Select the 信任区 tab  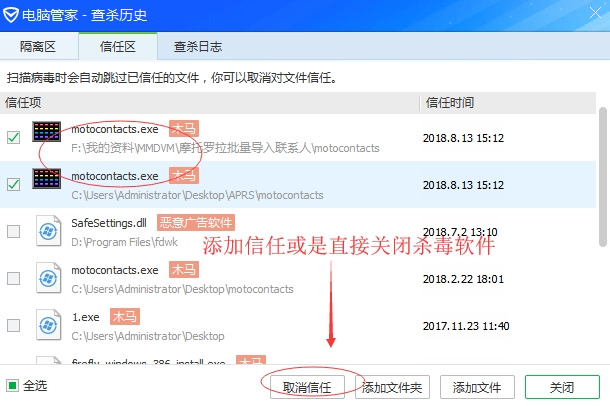pos(118,47)
